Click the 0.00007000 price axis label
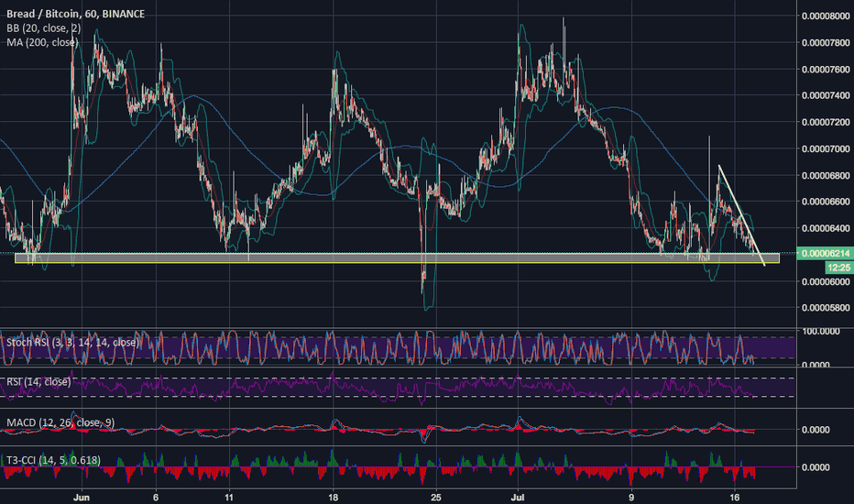 point(826,148)
